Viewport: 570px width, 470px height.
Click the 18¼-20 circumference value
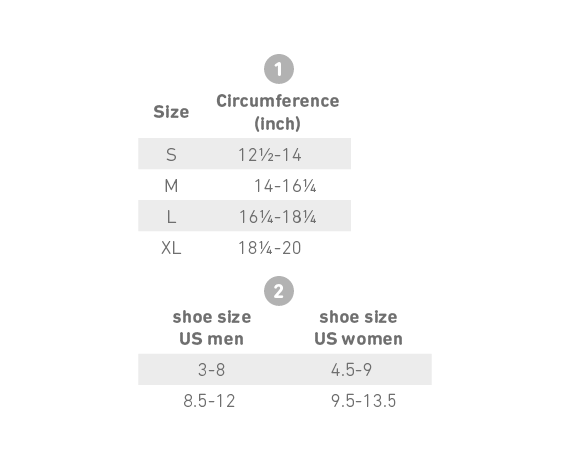tap(270, 248)
